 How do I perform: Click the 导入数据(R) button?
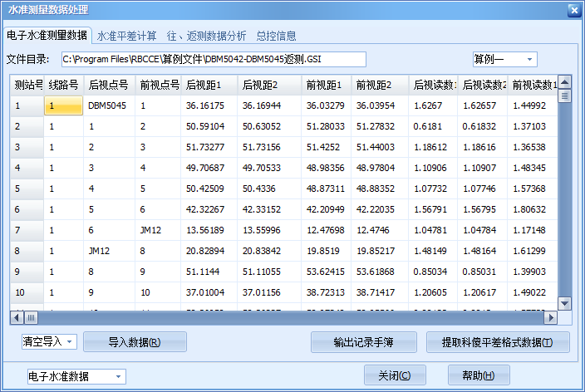pos(134,341)
